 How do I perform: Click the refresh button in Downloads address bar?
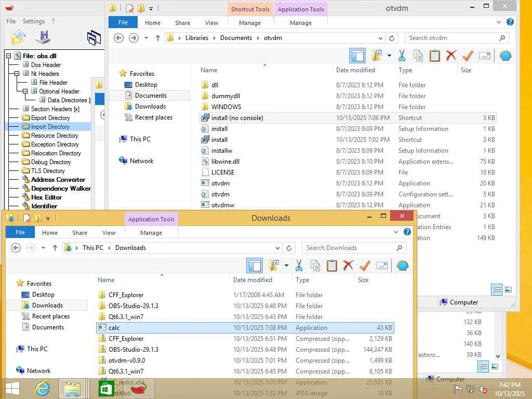(x=289, y=248)
